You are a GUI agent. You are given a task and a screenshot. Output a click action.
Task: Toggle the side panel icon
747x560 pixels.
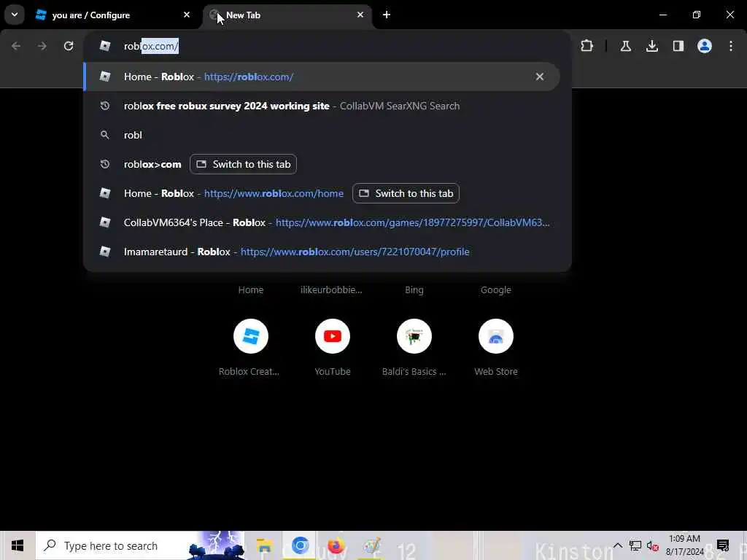pyautogui.click(x=678, y=46)
